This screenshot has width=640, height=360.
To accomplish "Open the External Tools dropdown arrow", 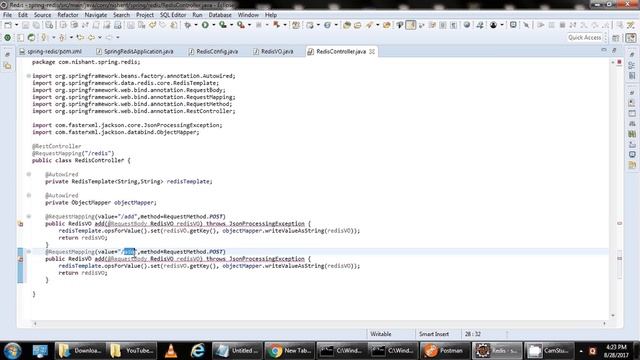I will click(249, 25).
